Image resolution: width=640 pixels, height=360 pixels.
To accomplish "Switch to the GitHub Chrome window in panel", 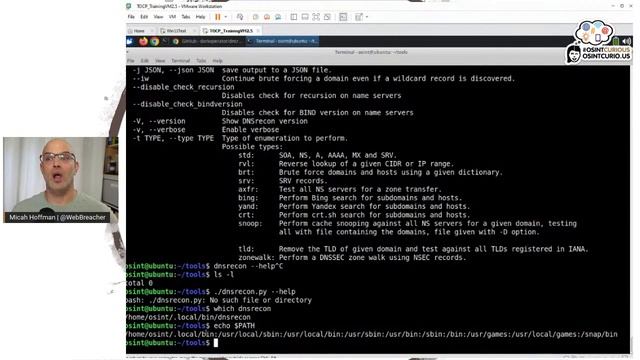I will pyautogui.click(x=208, y=41).
